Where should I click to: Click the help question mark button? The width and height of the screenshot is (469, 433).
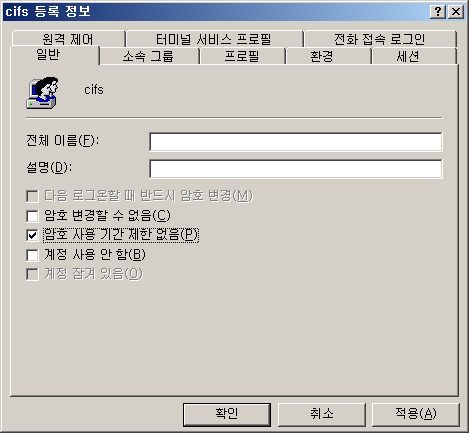pyautogui.click(x=438, y=12)
